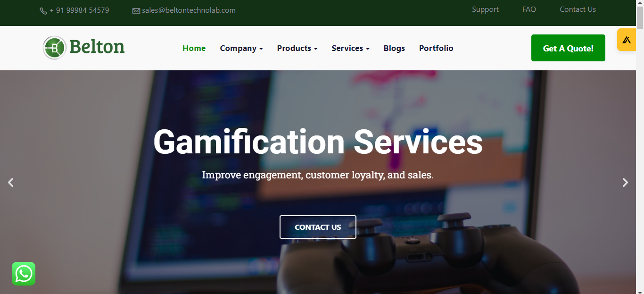Screen dimensions: 644x294
Task: Advance to next slide arrow
Action: click(x=625, y=182)
